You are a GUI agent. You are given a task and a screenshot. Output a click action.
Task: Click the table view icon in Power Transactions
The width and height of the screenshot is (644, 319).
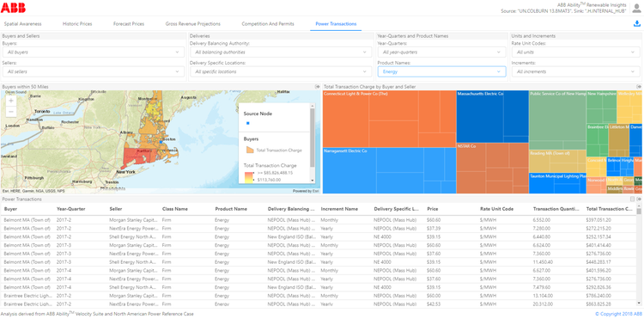(633, 199)
